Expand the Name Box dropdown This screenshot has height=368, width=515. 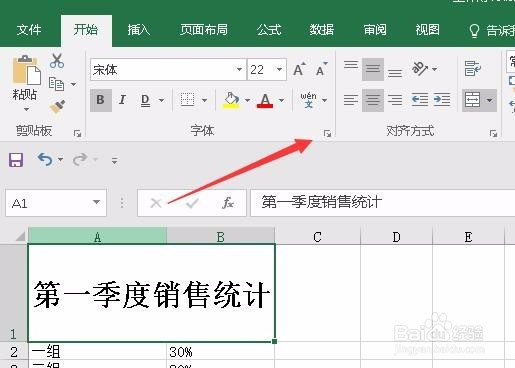(96, 202)
